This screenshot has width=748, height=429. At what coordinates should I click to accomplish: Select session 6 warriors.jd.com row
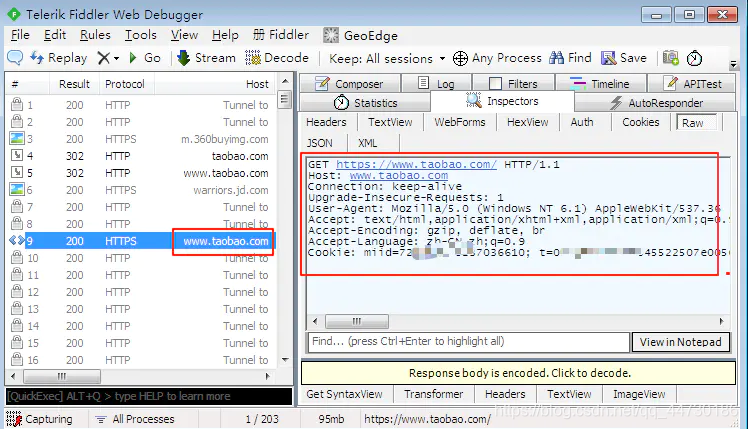point(140,190)
